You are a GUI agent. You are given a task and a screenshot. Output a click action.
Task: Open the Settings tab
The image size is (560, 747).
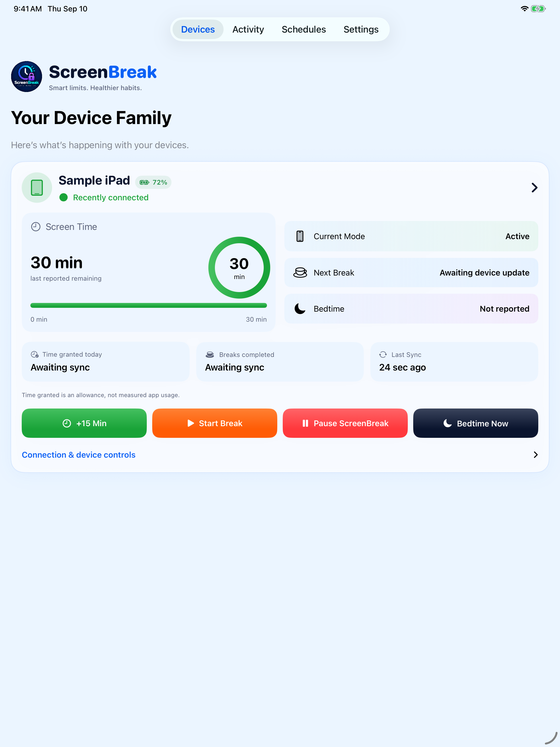pyautogui.click(x=361, y=29)
